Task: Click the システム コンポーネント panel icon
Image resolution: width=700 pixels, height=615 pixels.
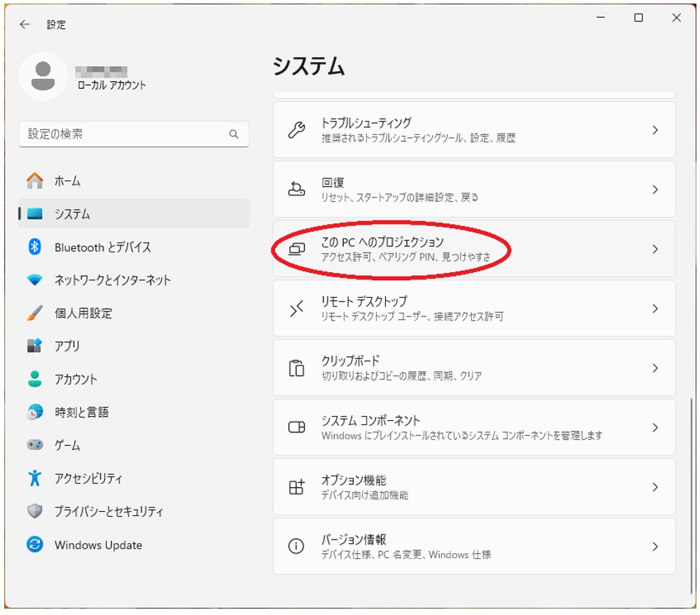Action: point(296,427)
